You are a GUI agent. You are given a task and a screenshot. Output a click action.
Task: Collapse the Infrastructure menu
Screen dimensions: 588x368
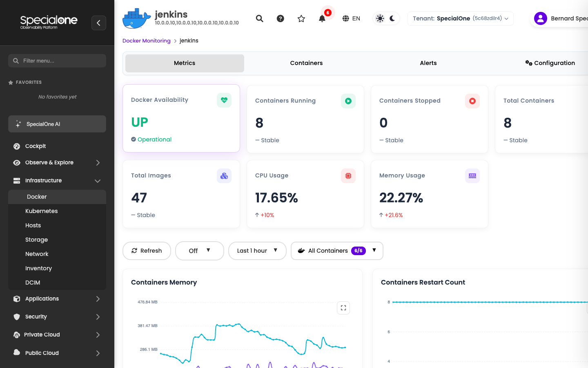coord(57,180)
